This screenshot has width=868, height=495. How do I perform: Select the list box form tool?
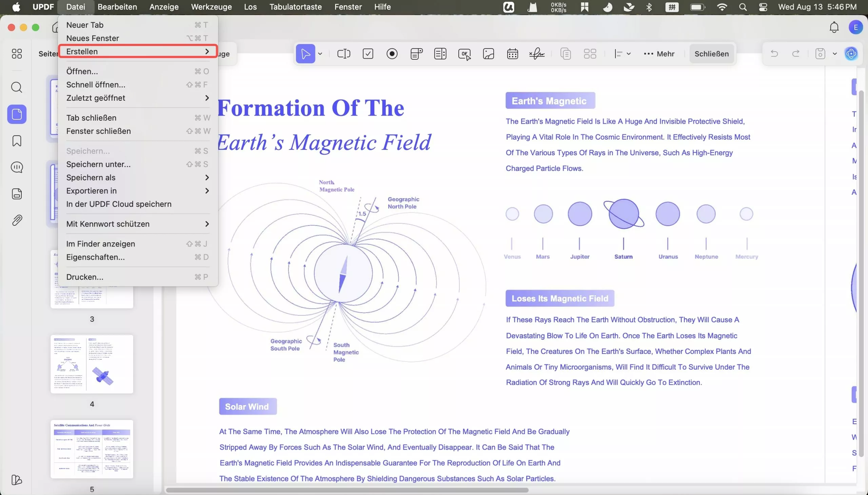point(440,54)
